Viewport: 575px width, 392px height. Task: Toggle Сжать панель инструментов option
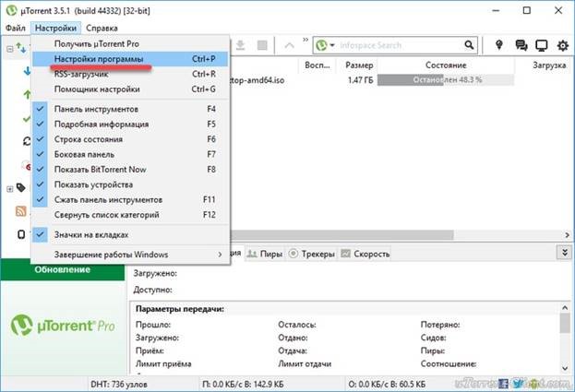(x=130, y=199)
